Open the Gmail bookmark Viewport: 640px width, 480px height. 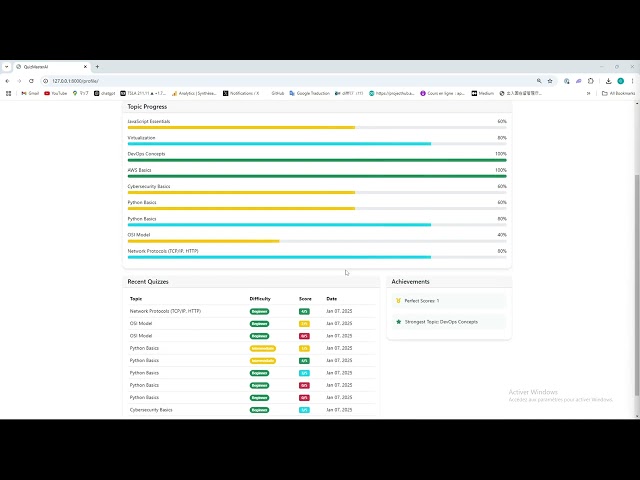click(30, 93)
